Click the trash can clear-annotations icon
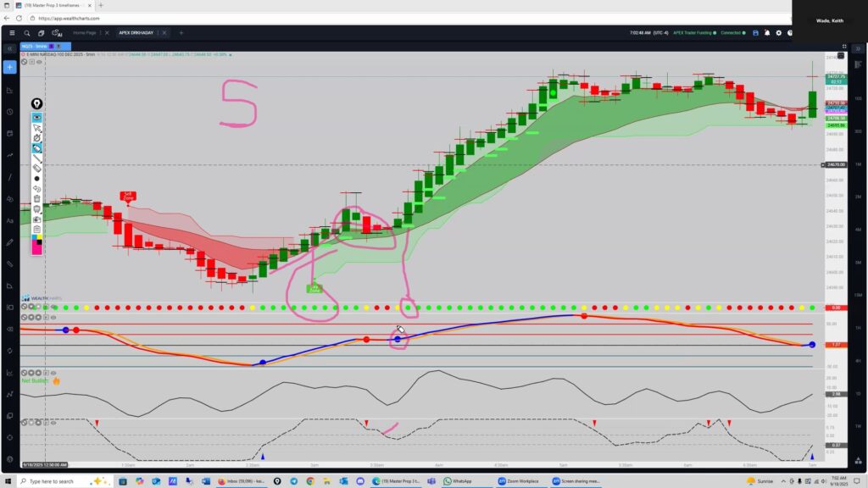 coord(37,198)
